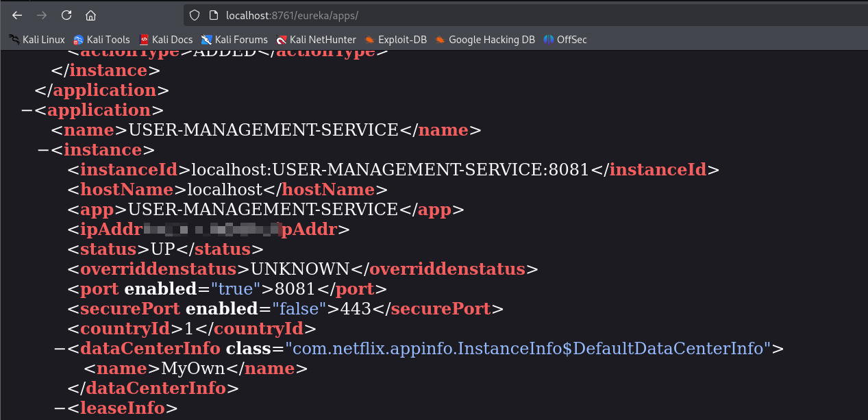Go back to the previous page
This screenshot has width=868, height=420.
pyautogui.click(x=18, y=15)
